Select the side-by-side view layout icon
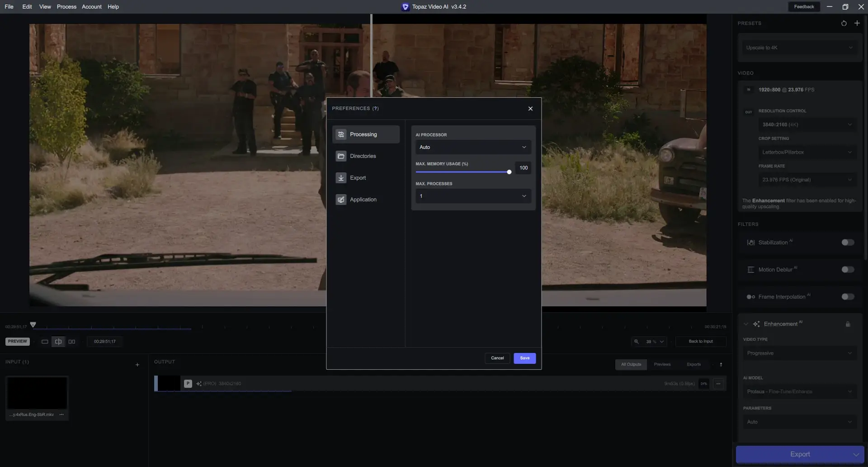Screen dimensions: 868x467 [x=72, y=342]
